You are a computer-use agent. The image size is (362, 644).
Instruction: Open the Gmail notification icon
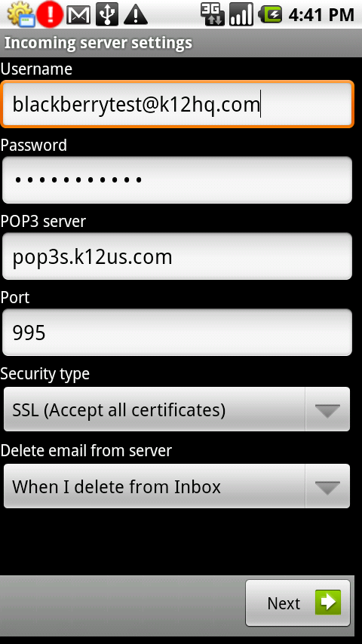[78, 15]
